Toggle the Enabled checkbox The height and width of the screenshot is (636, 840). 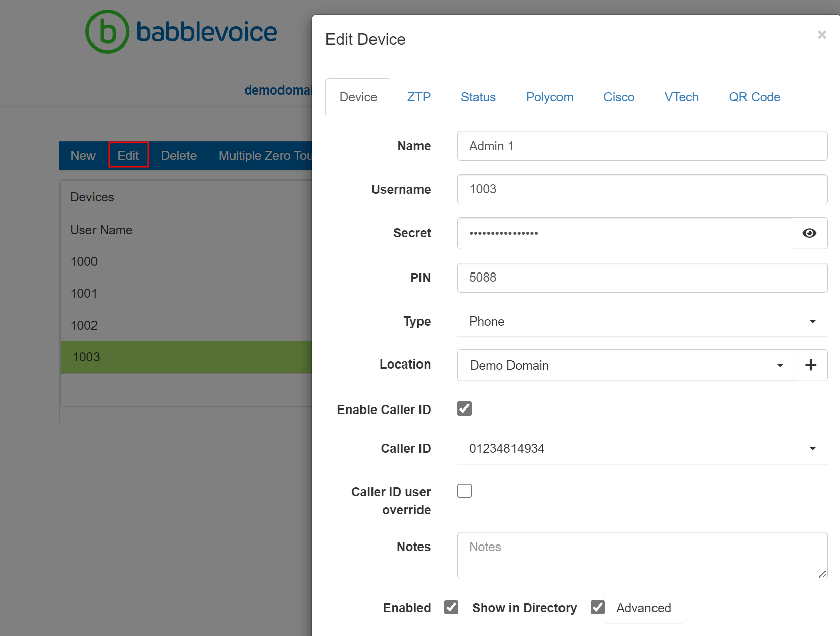451,607
